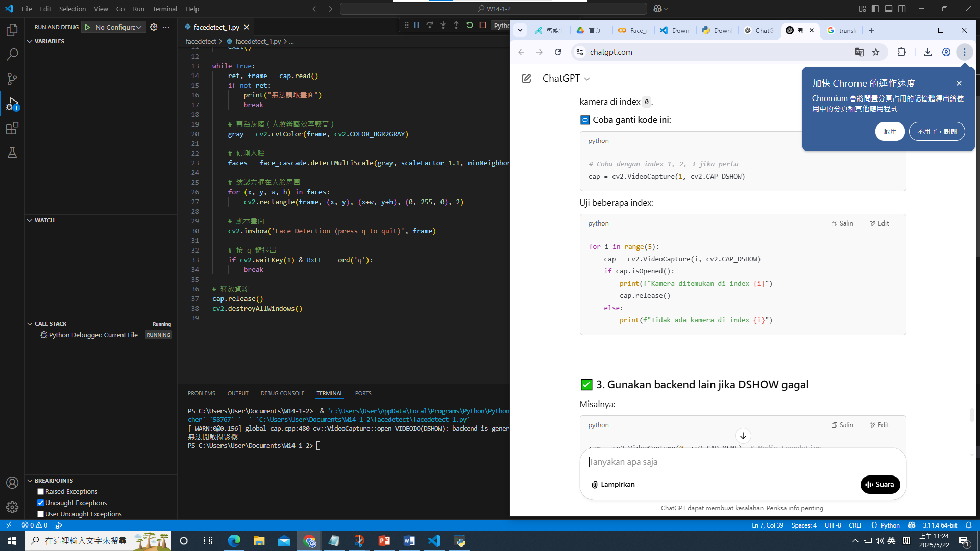
Task: Enable User Uncaught Exceptions breakpoint
Action: pyautogui.click(x=41, y=514)
